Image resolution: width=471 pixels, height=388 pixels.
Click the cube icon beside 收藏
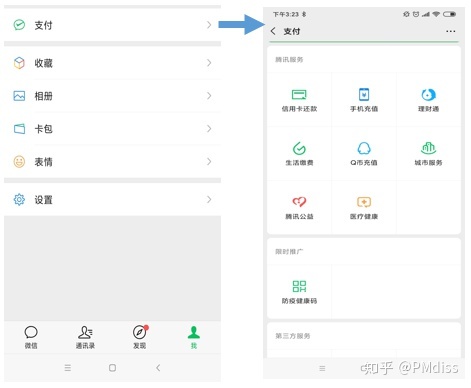pos(19,63)
